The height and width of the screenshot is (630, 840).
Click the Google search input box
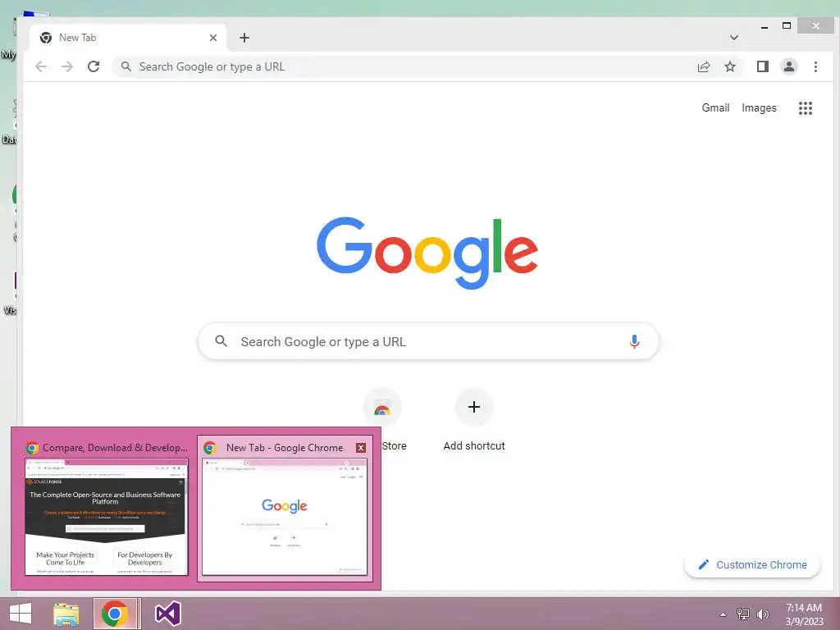[x=428, y=341]
